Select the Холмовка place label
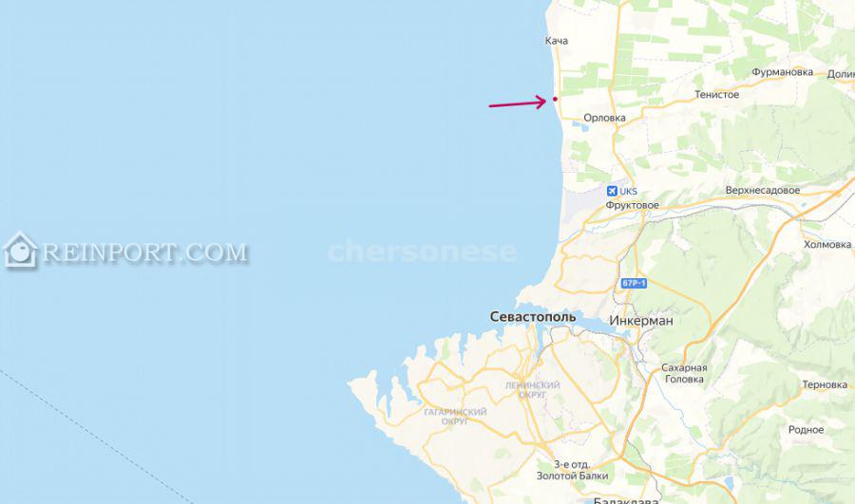855x504 pixels. (827, 245)
